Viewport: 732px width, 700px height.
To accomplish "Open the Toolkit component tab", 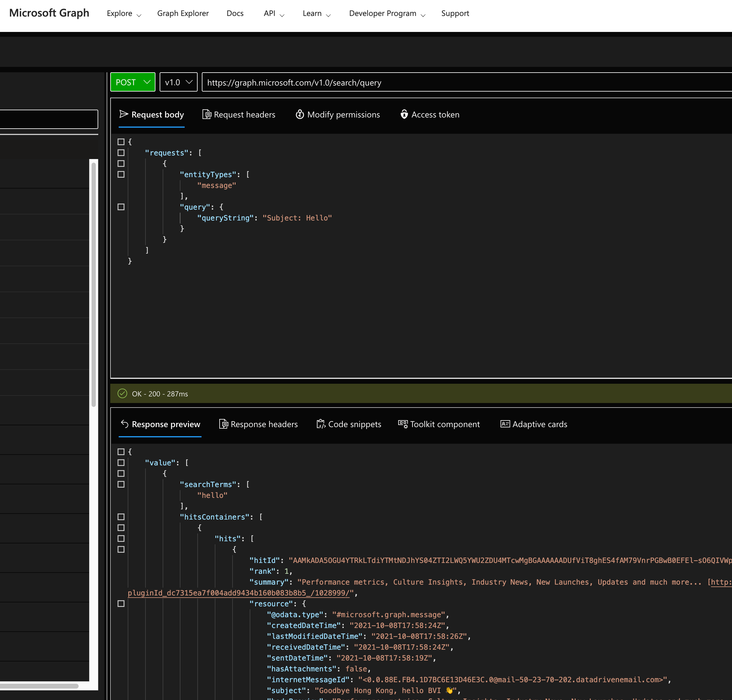I will click(439, 424).
